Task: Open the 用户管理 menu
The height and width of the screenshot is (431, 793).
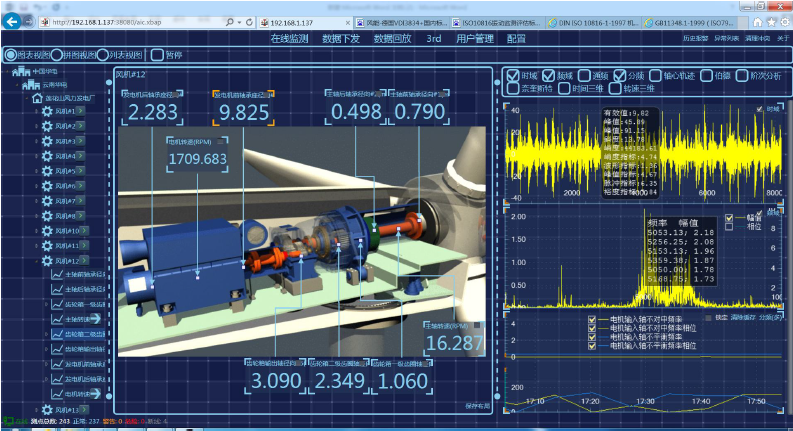Action: (474, 38)
